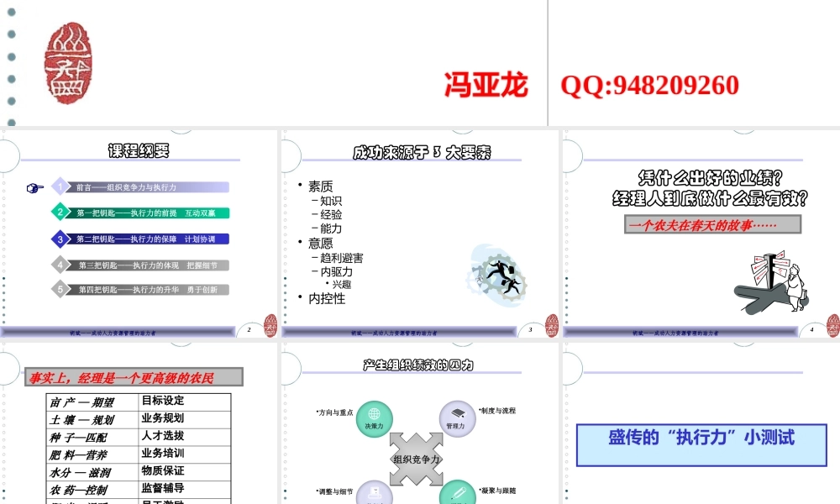Click the green 决策力 globe circle icon
Viewport: 840px width, 504px height.
(375, 419)
